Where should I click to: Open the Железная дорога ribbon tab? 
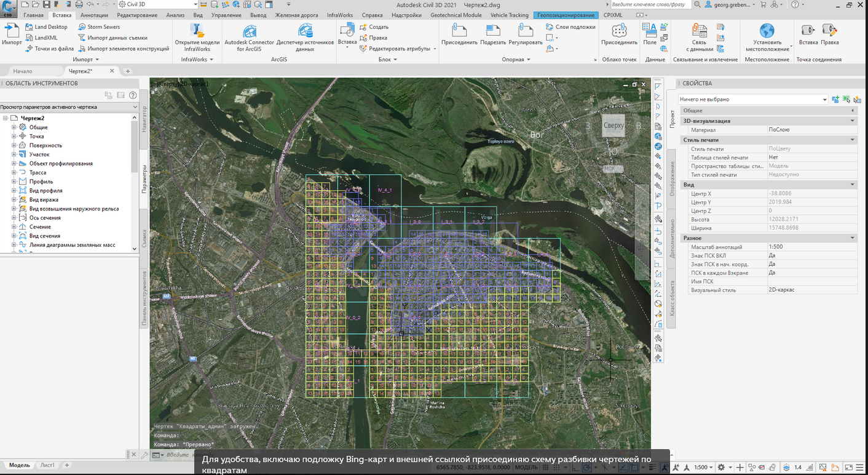click(x=298, y=15)
